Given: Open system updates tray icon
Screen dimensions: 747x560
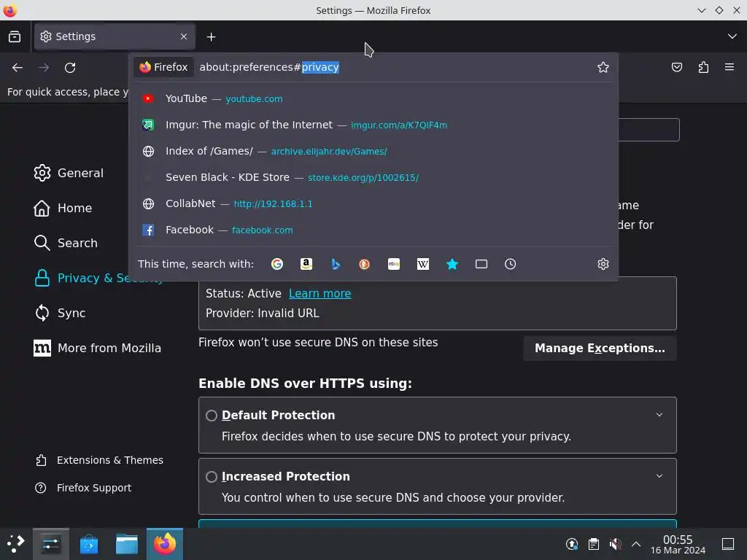Looking at the screenshot, I should [572, 544].
